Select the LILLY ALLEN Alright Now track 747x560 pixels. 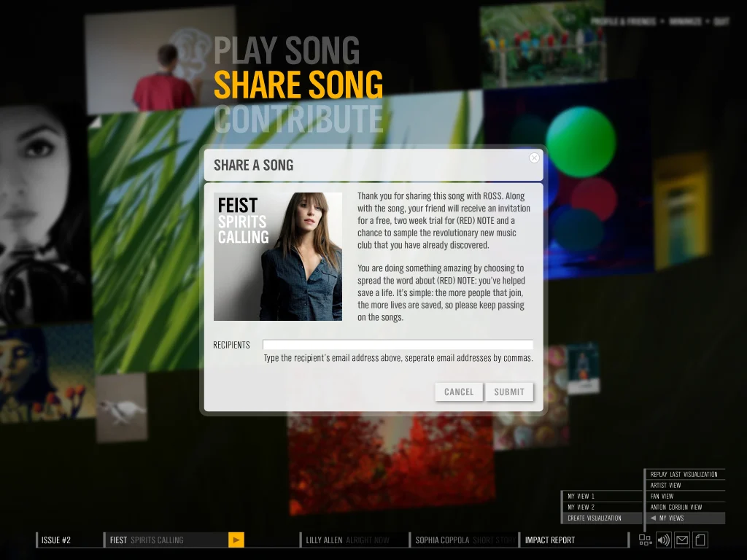355,540
